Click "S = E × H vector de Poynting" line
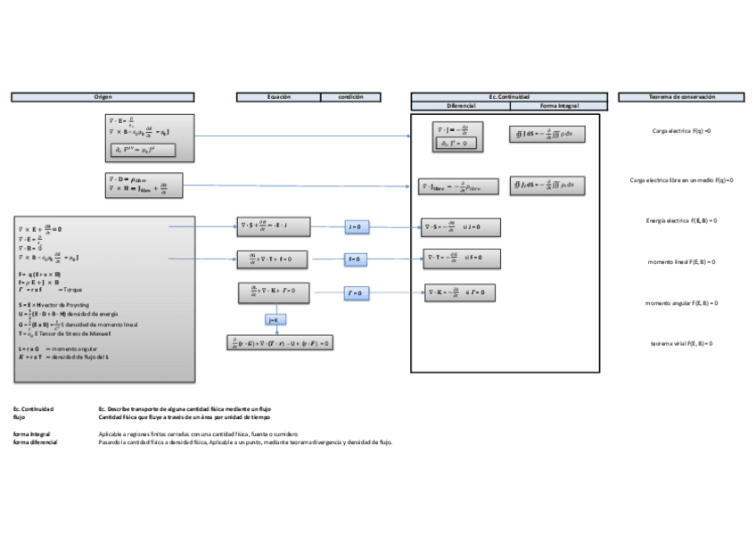The height and width of the screenshot is (534, 756). pos(54,305)
